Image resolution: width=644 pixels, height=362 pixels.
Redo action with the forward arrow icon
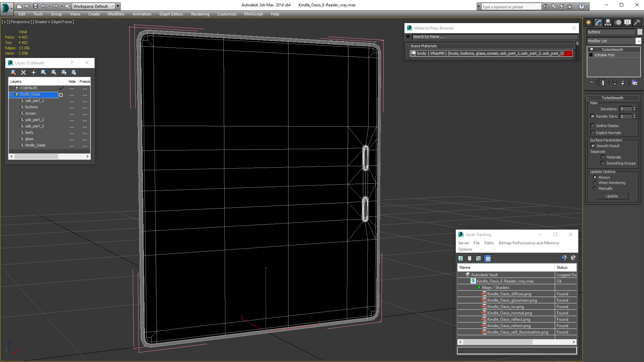pos(55,6)
